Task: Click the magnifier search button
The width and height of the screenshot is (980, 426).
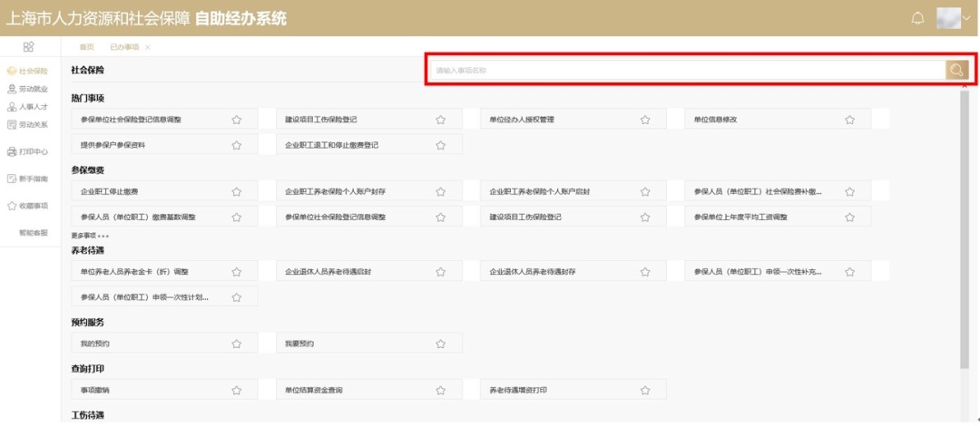Action: (x=956, y=70)
